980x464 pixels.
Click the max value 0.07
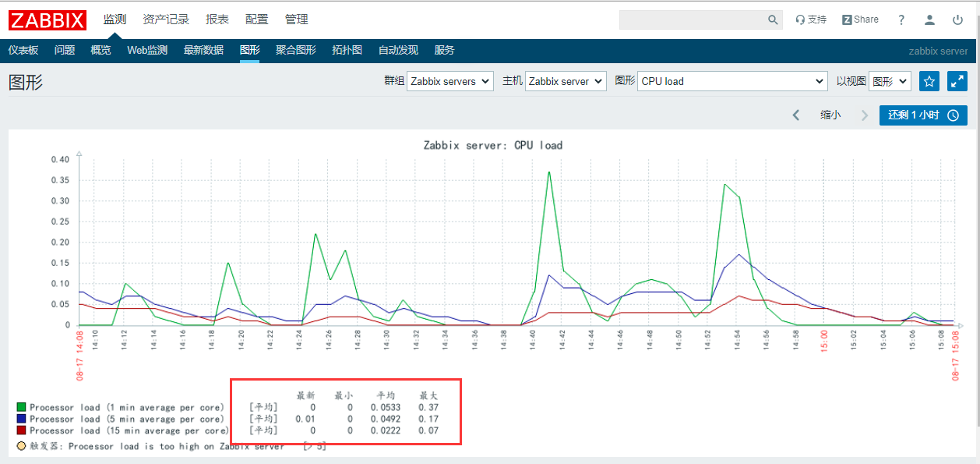tap(428, 430)
